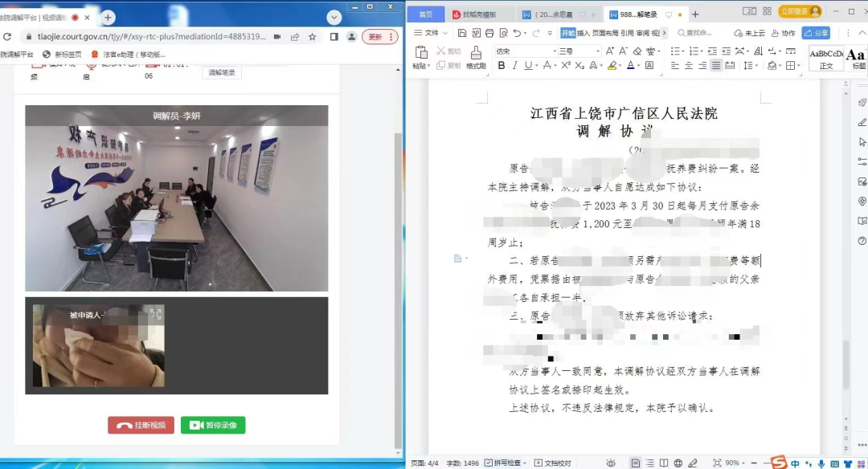Apply Bold formatting in WPS
The width and height of the screenshot is (868, 469).
(502, 65)
